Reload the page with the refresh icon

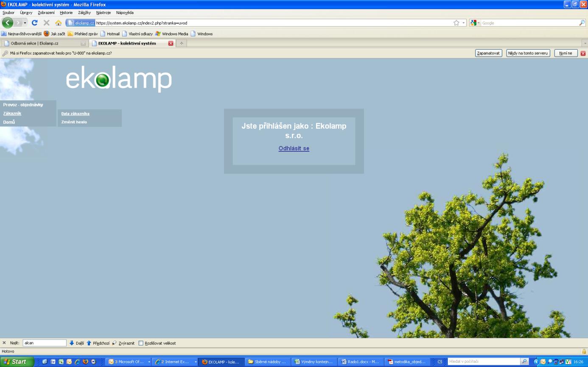[x=35, y=23]
